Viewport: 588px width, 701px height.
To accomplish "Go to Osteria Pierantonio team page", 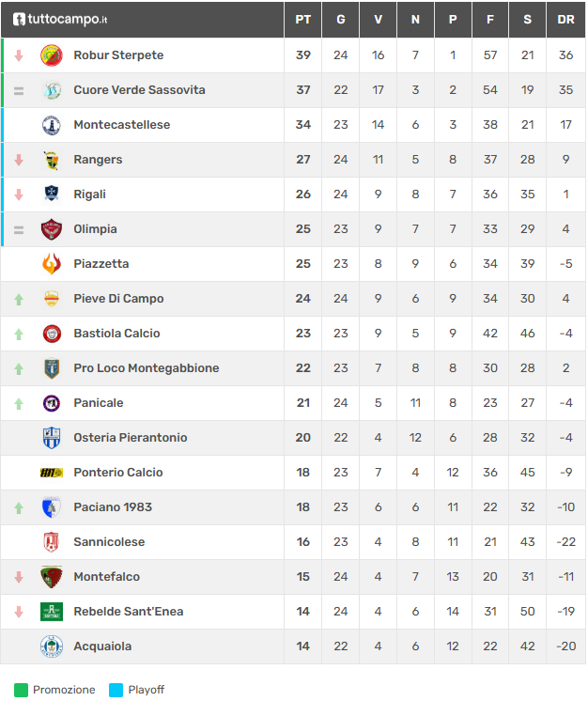I will click(131, 438).
